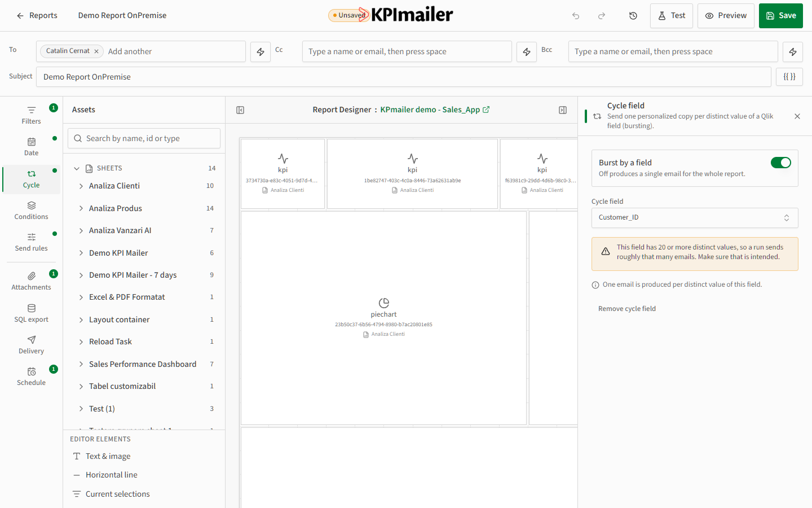Focus the Cc email input

(x=407, y=51)
